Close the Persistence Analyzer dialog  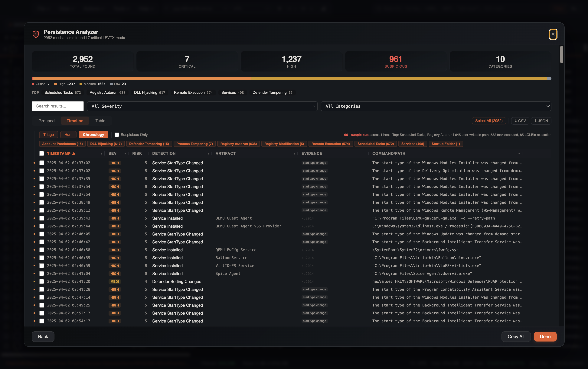coord(553,34)
